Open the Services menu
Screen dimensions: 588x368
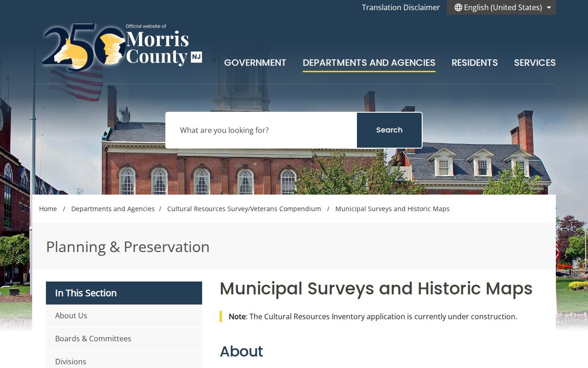click(535, 63)
